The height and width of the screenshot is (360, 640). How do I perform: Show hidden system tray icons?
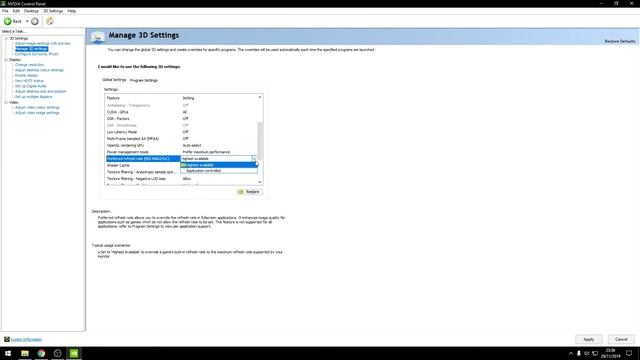point(571,353)
